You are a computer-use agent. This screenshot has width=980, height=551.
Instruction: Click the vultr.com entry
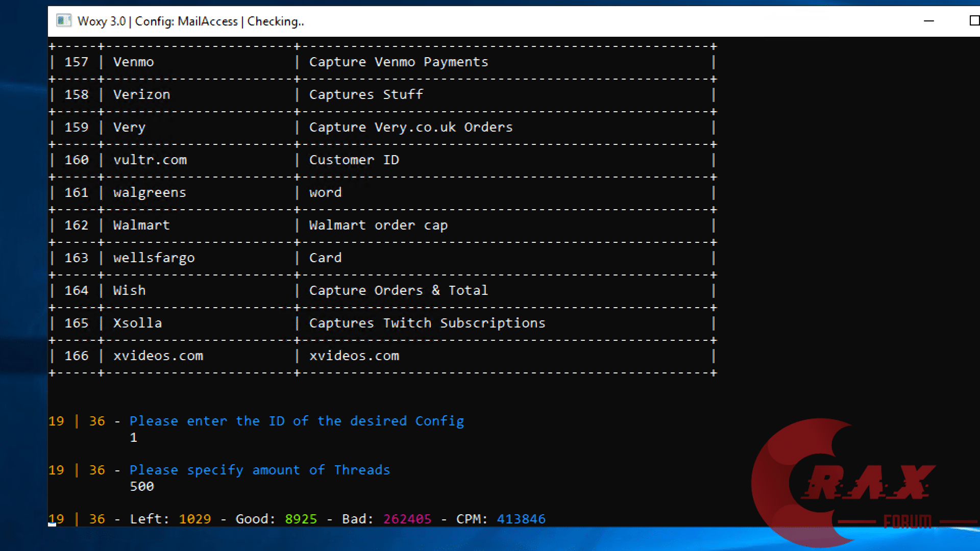(x=150, y=160)
